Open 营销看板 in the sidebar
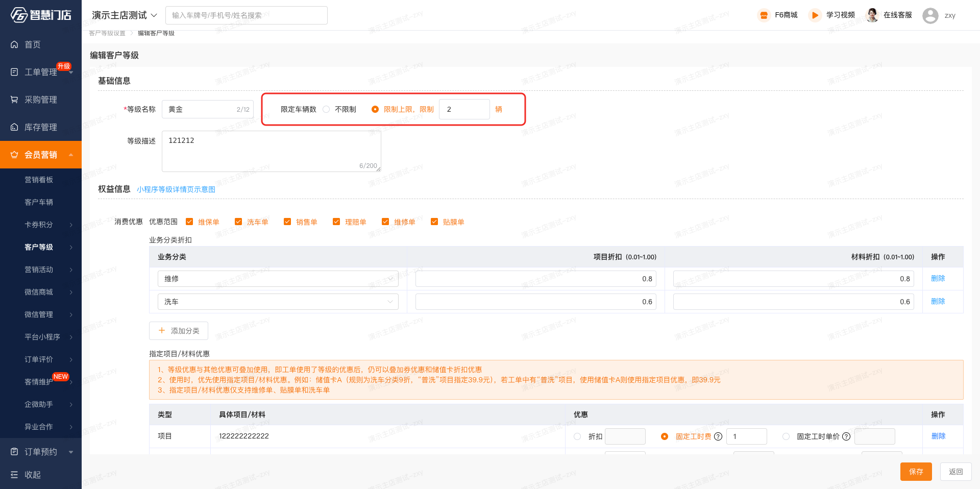 [x=39, y=180]
